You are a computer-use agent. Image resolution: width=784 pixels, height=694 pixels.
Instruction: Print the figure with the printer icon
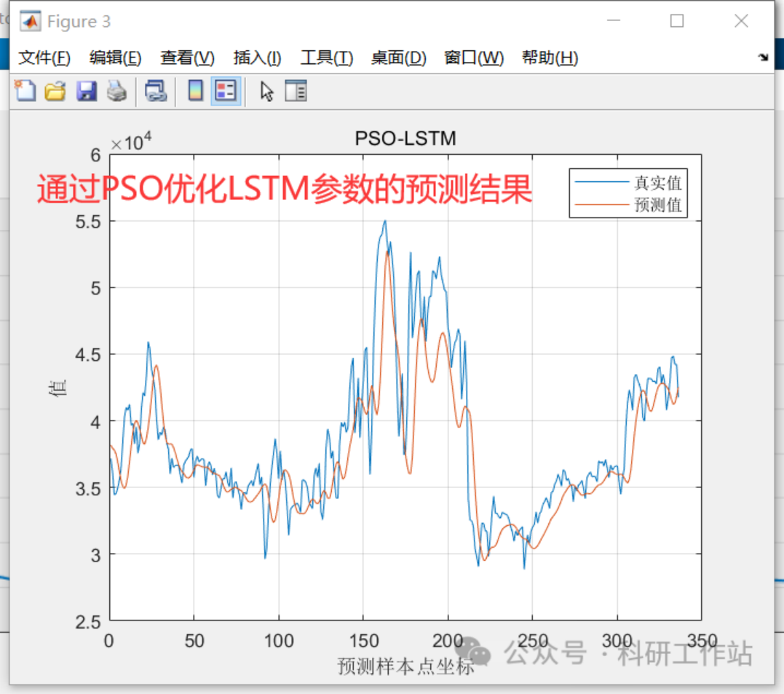point(116,92)
